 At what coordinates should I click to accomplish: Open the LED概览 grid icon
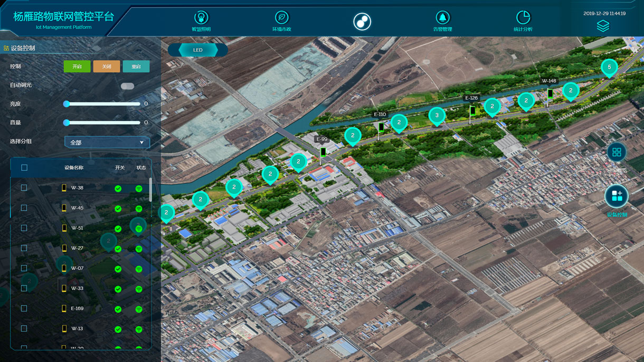point(616,153)
